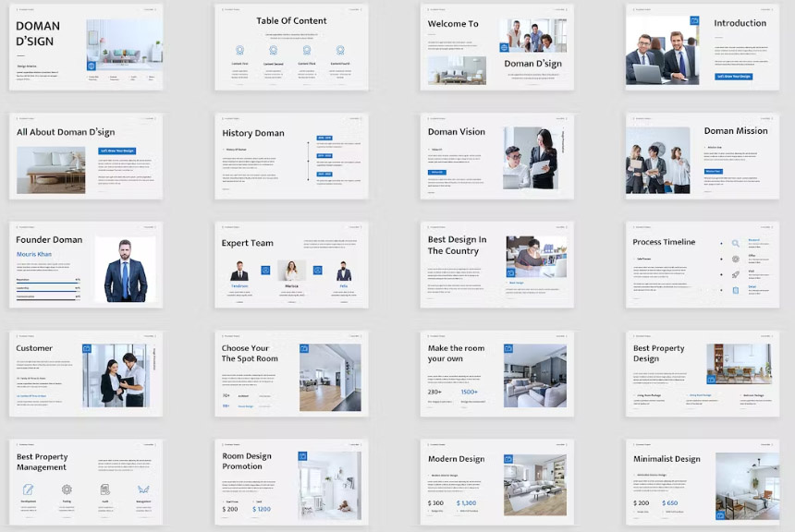Click the magnifier icon in Process Timeline slide
Screen dimensions: 795x532
coord(735,243)
